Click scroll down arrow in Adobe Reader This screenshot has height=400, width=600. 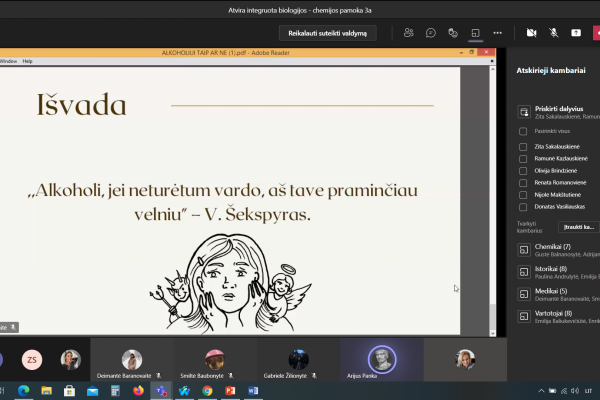[492, 334]
